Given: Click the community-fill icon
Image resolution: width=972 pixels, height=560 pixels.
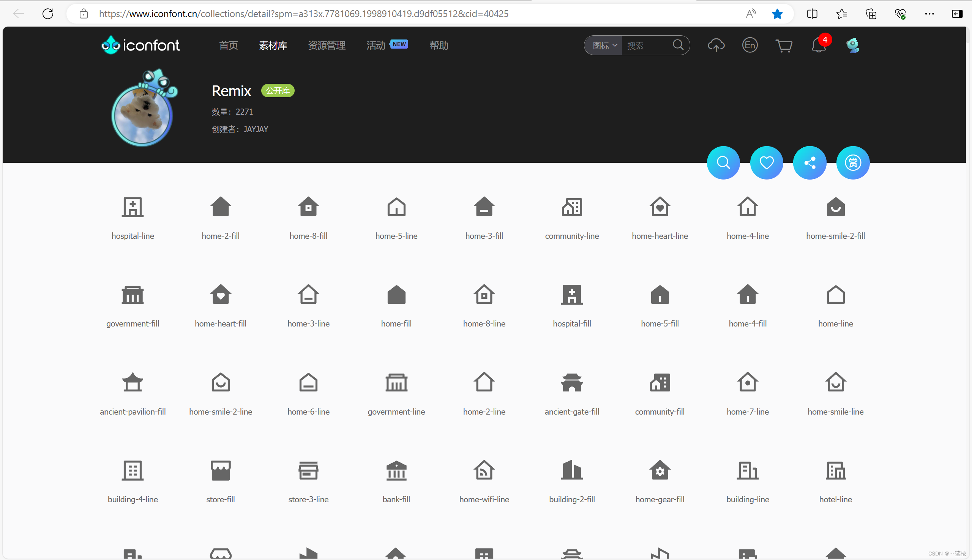Looking at the screenshot, I should (x=660, y=382).
